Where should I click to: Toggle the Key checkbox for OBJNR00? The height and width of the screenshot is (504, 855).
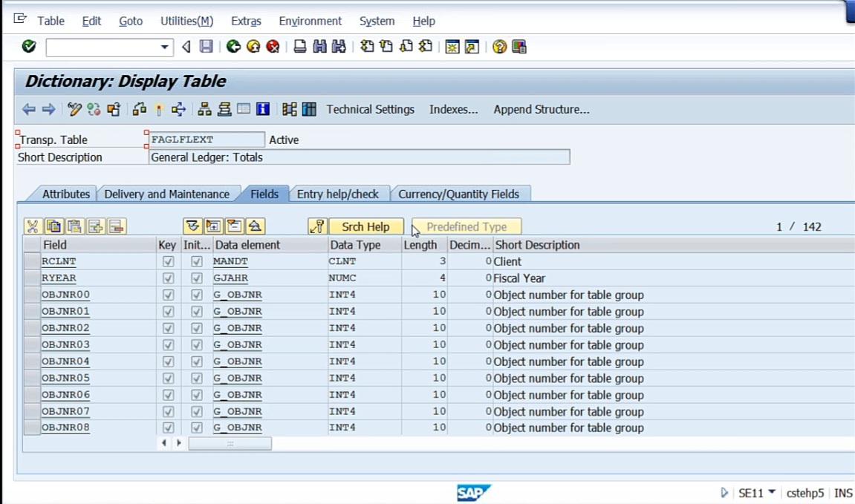pyautogui.click(x=168, y=295)
